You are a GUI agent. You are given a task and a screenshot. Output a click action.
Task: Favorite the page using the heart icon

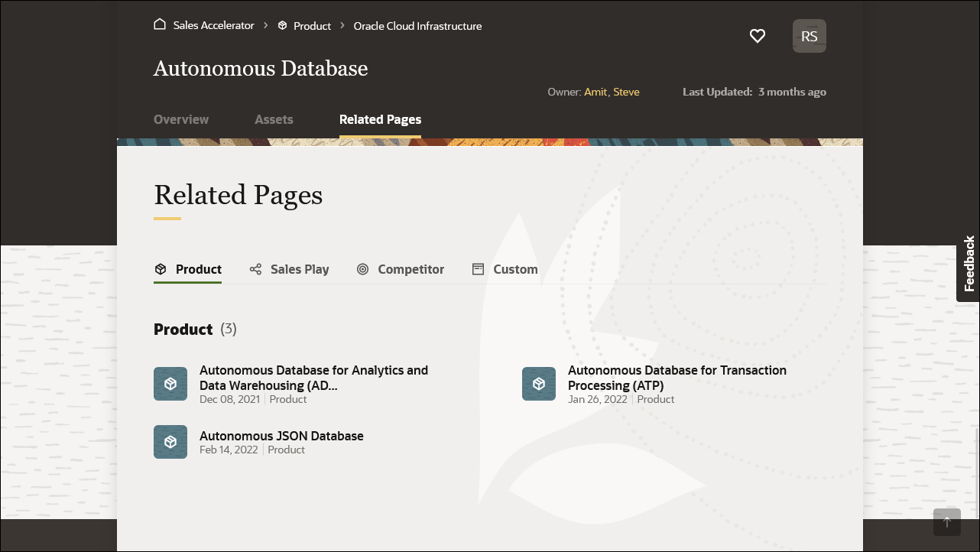(758, 36)
